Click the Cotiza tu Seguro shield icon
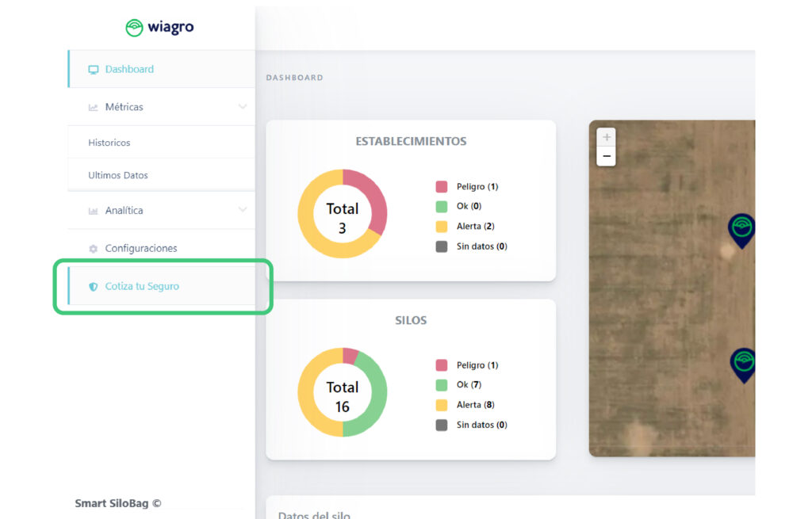The image size is (812, 519). pyautogui.click(x=94, y=287)
